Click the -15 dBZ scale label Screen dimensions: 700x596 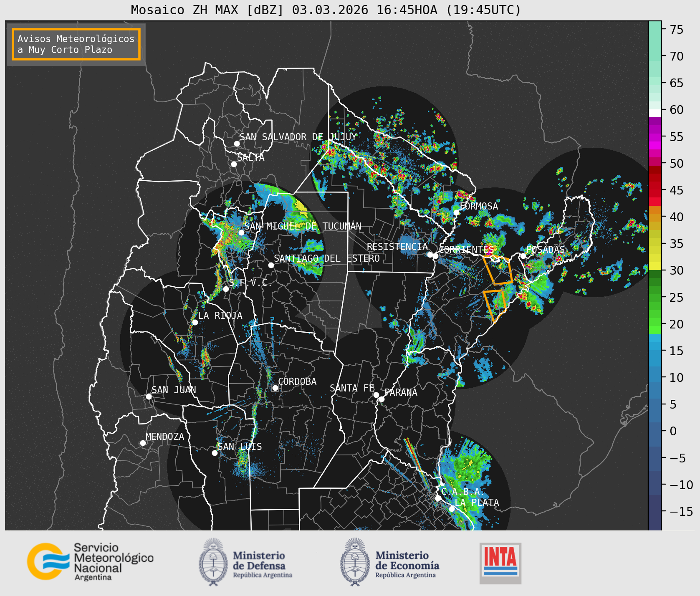click(x=681, y=511)
